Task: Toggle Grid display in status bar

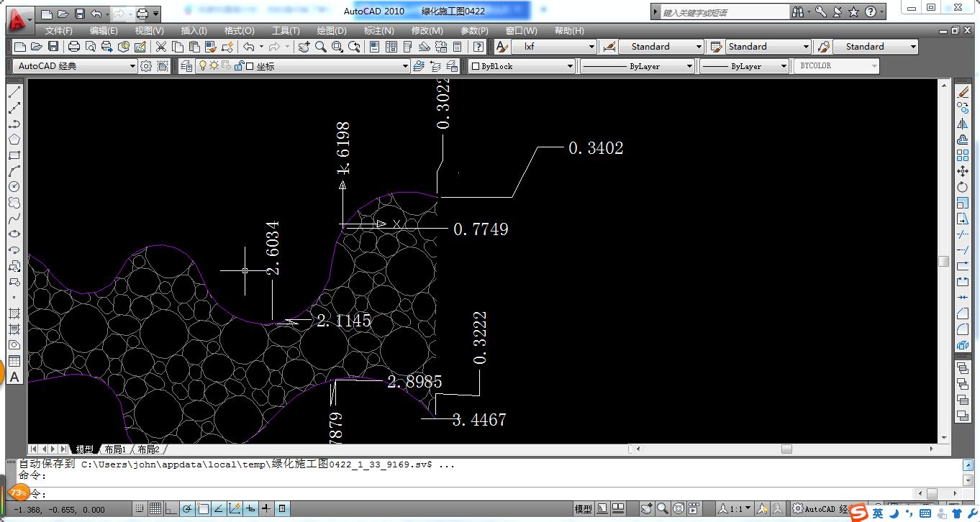Action: tap(155, 509)
